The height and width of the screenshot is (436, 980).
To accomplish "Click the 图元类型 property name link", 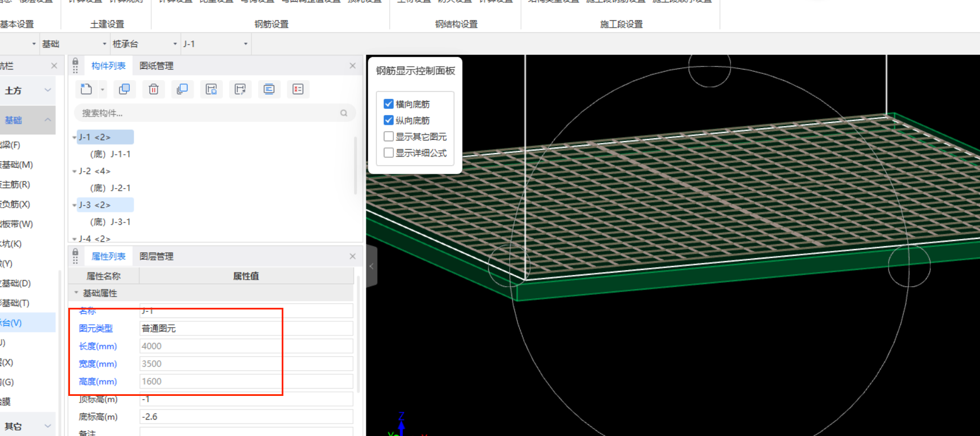I will tap(95, 328).
